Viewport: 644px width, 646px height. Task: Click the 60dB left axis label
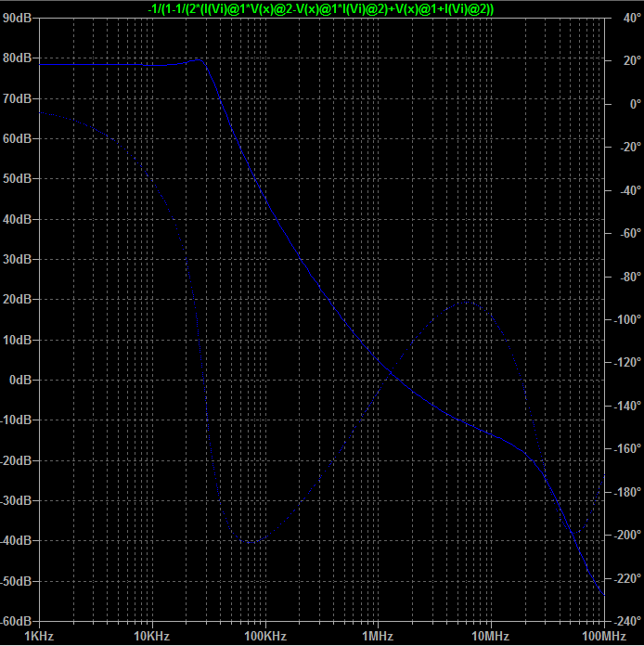click(x=17, y=138)
